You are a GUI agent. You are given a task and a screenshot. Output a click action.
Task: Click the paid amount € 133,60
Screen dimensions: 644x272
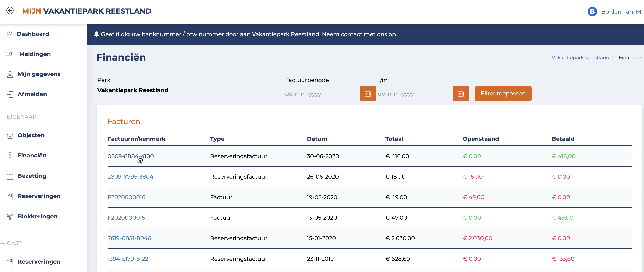[563, 259]
